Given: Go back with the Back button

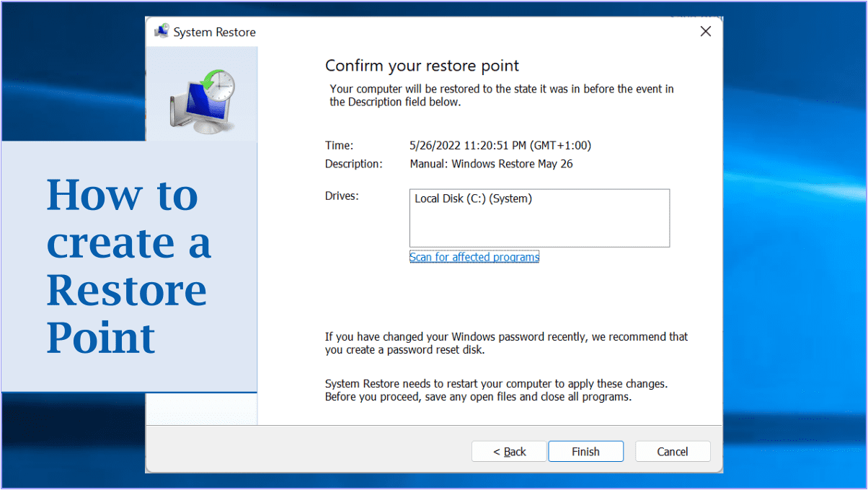Looking at the screenshot, I should pyautogui.click(x=509, y=452).
